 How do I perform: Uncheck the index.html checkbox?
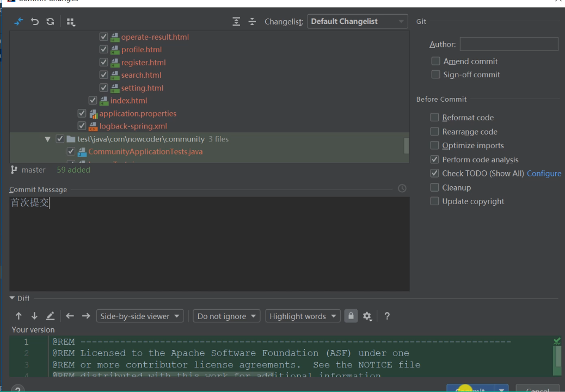tap(93, 101)
